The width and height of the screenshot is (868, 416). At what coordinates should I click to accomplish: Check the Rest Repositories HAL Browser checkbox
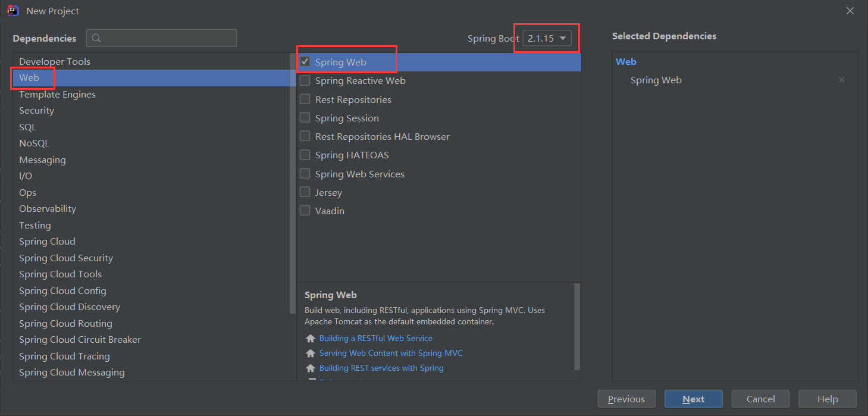pos(305,136)
